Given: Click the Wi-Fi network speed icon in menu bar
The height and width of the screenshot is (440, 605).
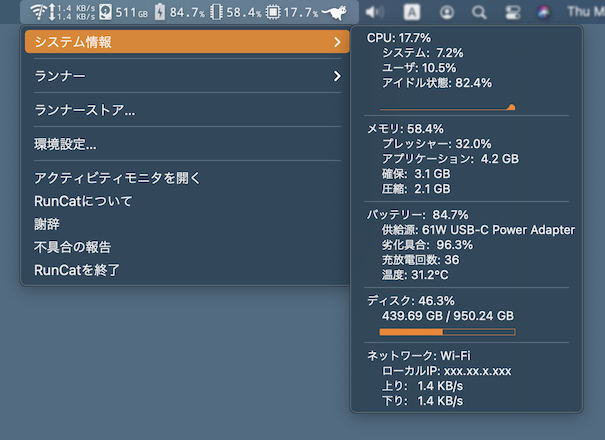Looking at the screenshot, I should click(x=37, y=13).
